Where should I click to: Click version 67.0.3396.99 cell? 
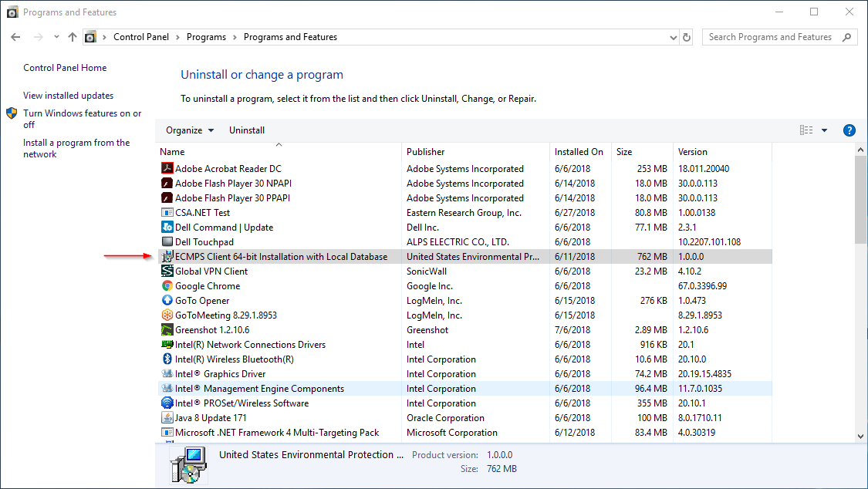(702, 286)
